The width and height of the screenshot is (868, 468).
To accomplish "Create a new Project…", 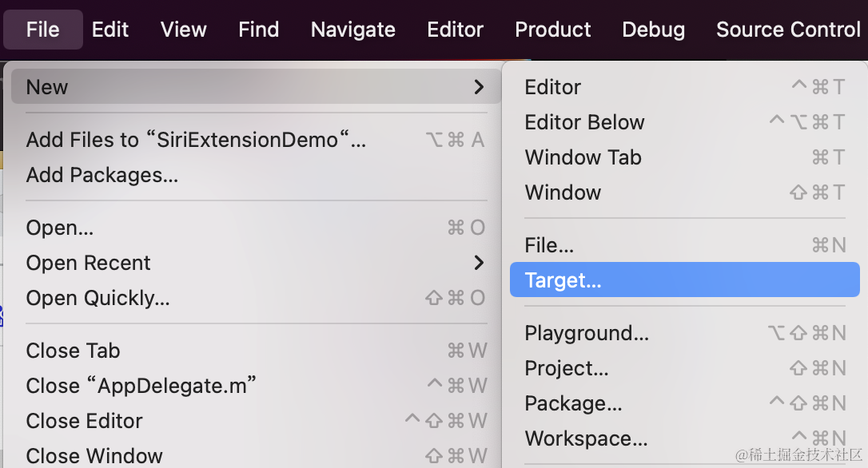I will [567, 368].
